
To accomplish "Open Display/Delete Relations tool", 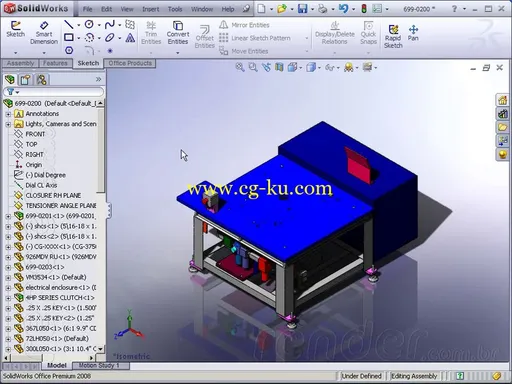I will (334, 33).
